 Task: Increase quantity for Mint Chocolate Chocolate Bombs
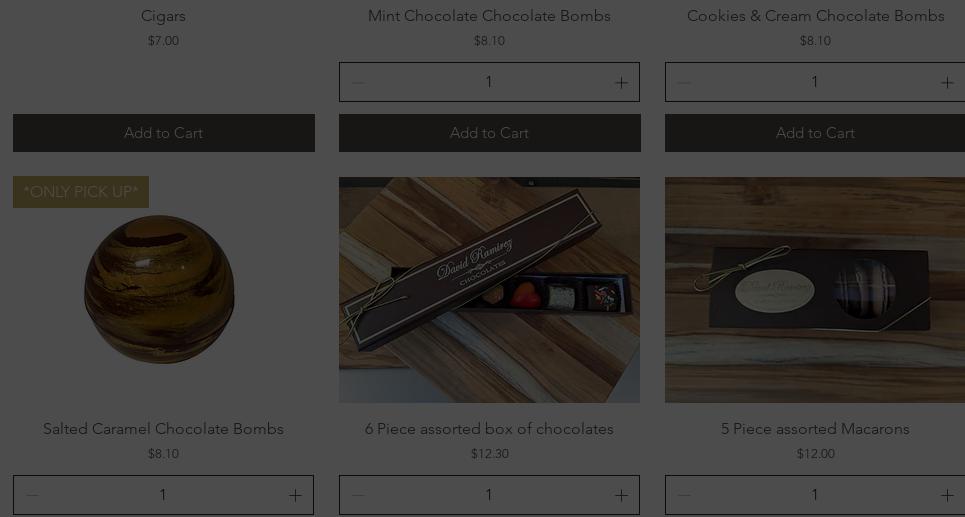click(x=621, y=82)
